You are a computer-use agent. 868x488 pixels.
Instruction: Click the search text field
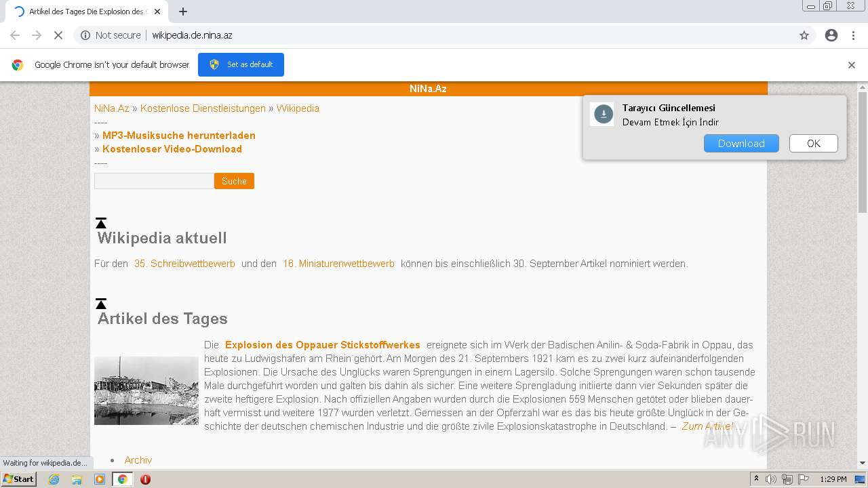tap(154, 181)
